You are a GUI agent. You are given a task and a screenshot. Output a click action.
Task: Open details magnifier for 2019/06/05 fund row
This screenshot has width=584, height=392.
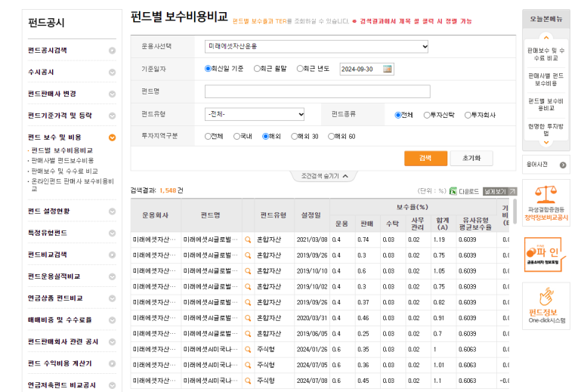(x=248, y=334)
